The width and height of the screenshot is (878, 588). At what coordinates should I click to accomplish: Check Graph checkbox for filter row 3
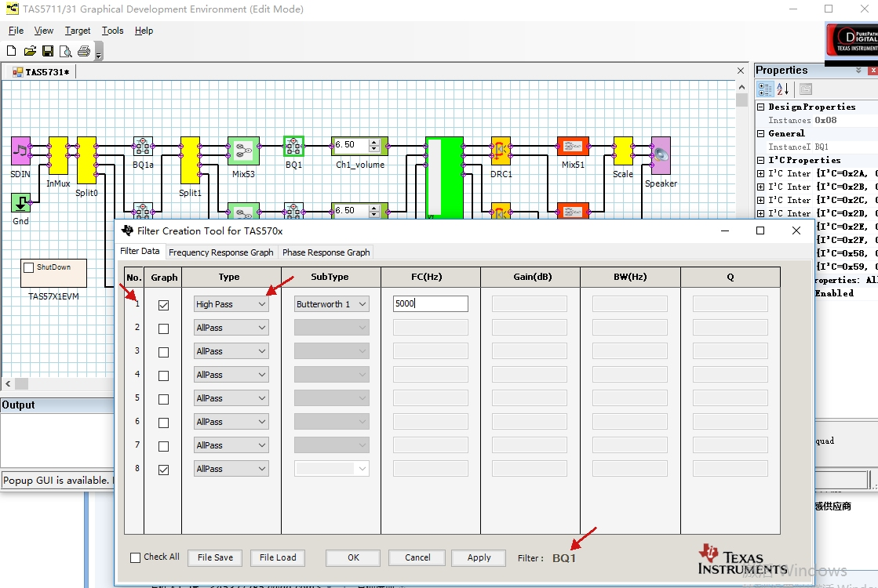[x=163, y=353]
